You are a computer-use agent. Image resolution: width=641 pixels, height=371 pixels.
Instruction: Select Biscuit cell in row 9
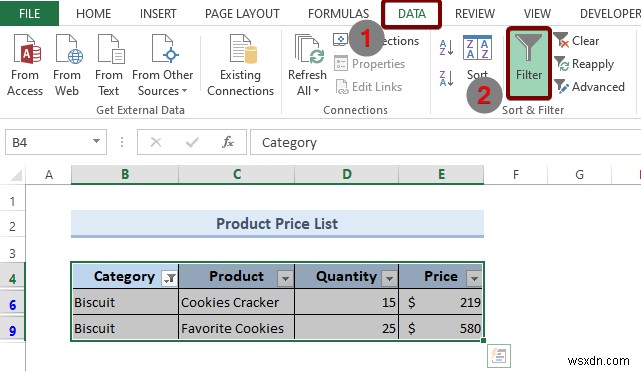125,328
